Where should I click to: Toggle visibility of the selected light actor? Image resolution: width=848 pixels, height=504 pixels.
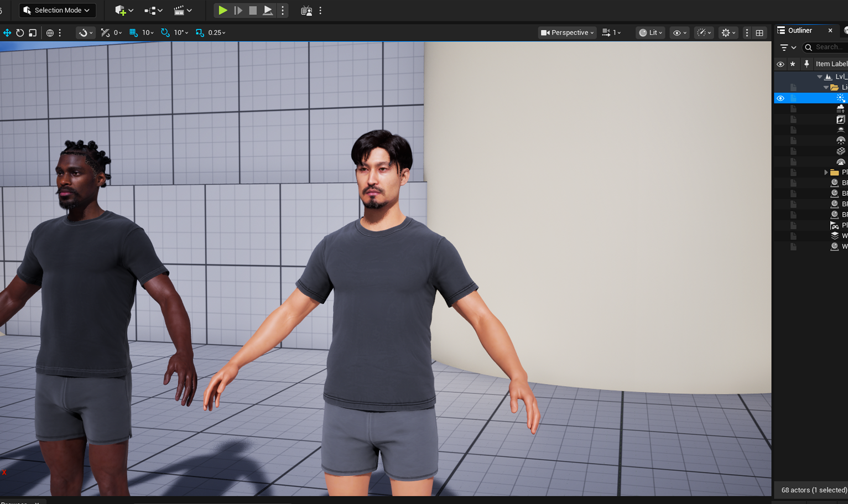[780, 98]
